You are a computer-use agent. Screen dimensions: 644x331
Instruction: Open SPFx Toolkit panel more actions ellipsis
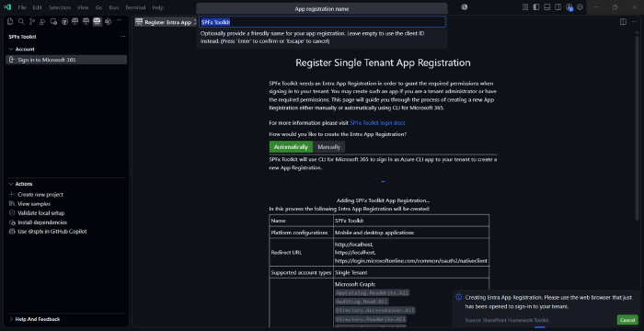[x=122, y=37]
